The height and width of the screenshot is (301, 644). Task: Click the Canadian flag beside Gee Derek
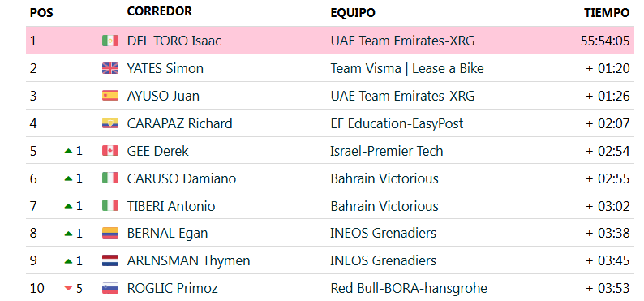point(110,151)
